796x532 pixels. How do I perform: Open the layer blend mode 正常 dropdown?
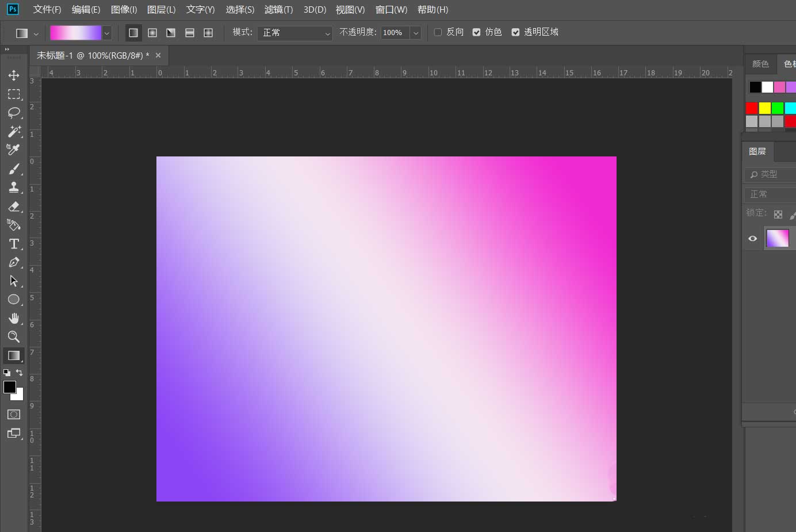coord(770,194)
